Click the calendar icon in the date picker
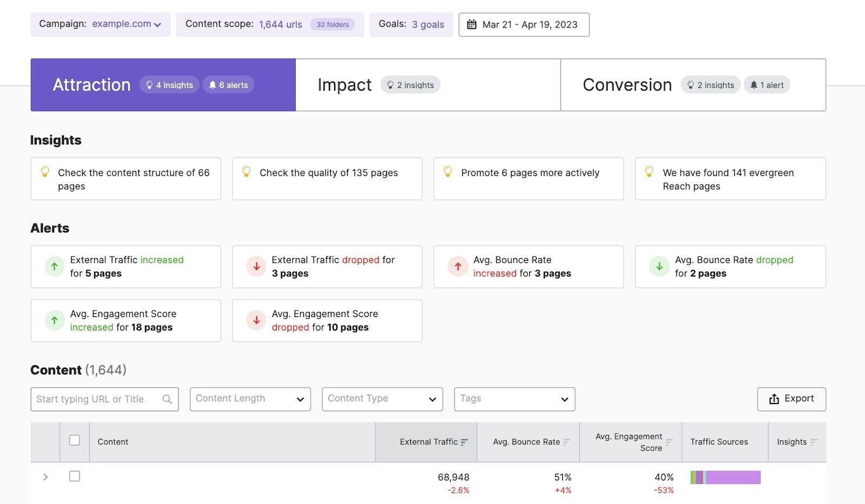Screen dimensions: 865x504 coord(473,24)
